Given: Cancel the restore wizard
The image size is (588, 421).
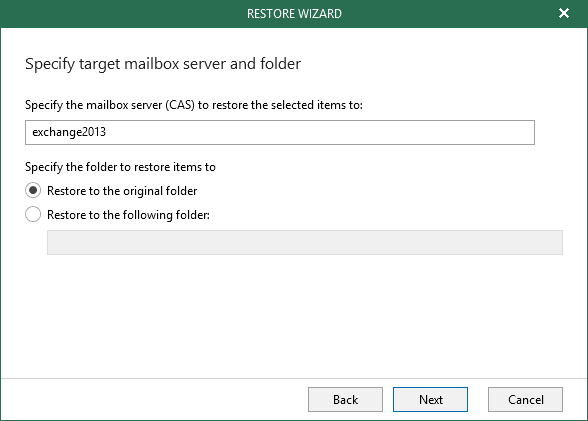Looking at the screenshot, I should (525, 400).
